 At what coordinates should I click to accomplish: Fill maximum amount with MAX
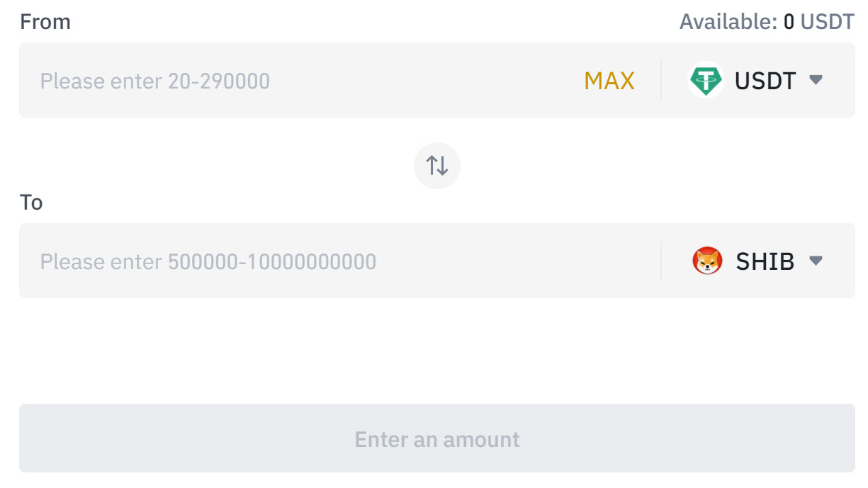click(x=609, y=81)
